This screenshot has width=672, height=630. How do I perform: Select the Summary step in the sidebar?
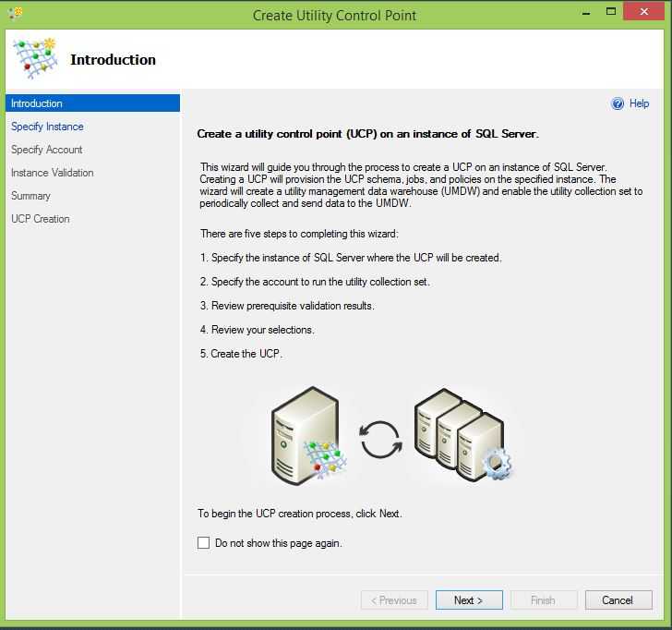[30, 196]
